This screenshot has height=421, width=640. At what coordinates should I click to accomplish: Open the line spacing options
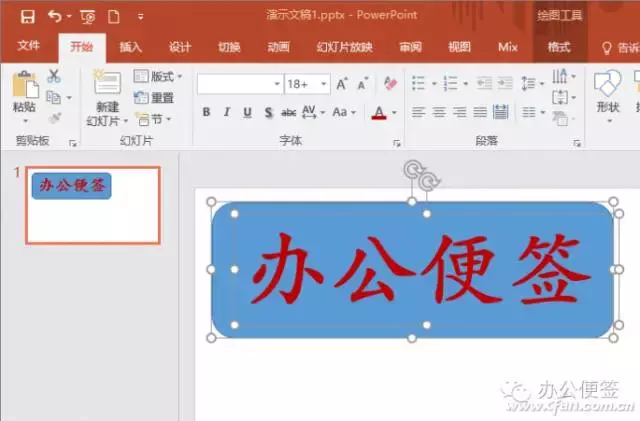pos(532,83)
